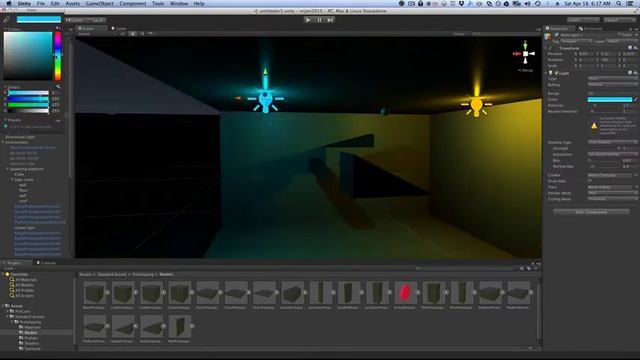The height and width of the screenshot is (360, 640).
Task: Click the eyedropper icon in color picker
Action: tap(7, 19)
